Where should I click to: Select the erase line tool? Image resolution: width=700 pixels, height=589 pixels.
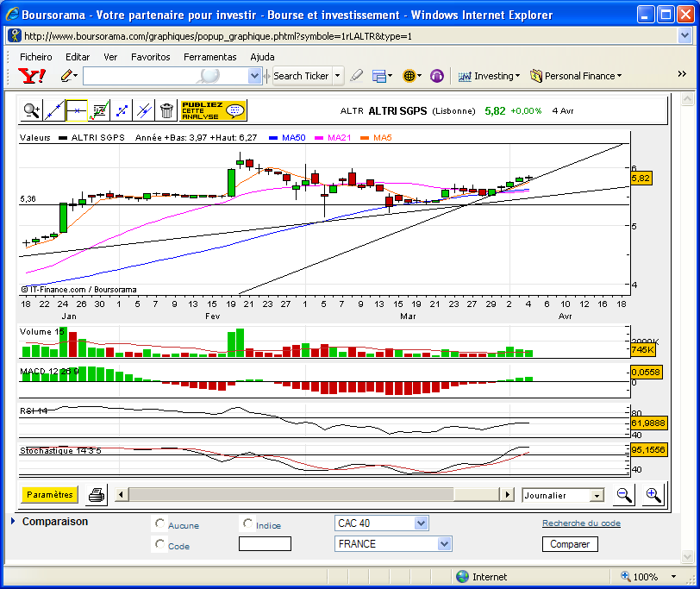pos(143,110)
